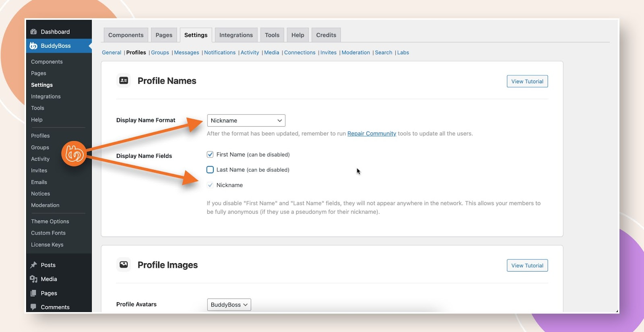Open Theme Options in sidebar
The height and width of the screenshot is (332, 644).
50,222
